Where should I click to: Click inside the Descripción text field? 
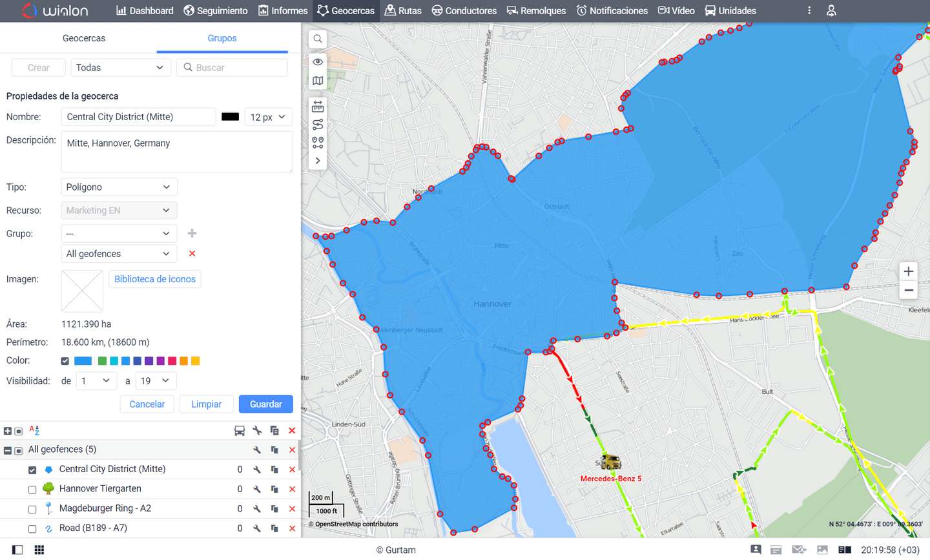pyautogui.click(x=176, y=151)
